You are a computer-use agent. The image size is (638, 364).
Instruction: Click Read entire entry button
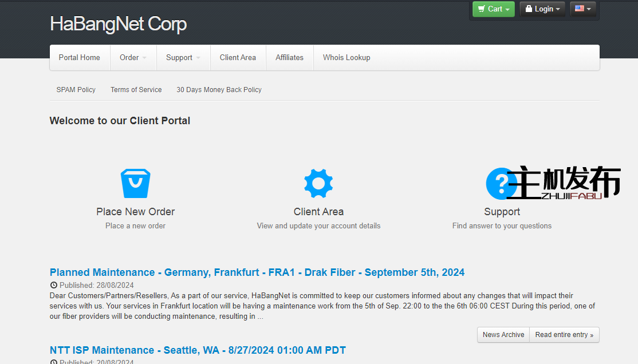click(564, 335)
